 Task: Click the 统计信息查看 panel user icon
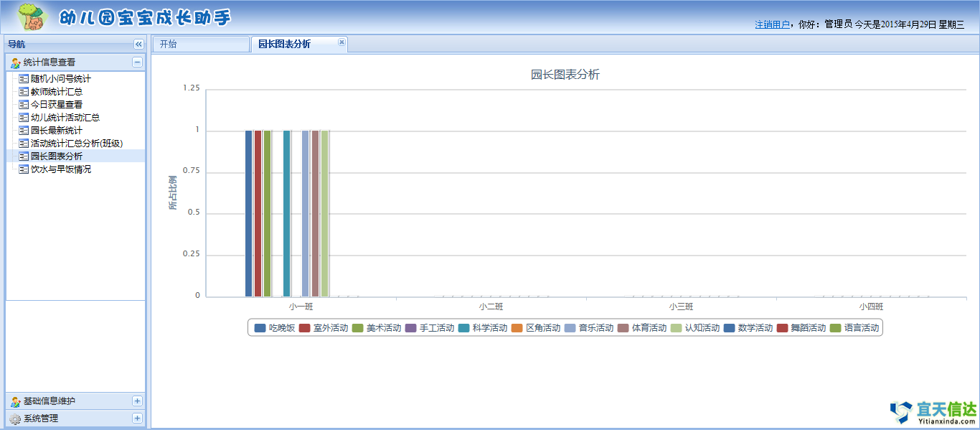15,63
